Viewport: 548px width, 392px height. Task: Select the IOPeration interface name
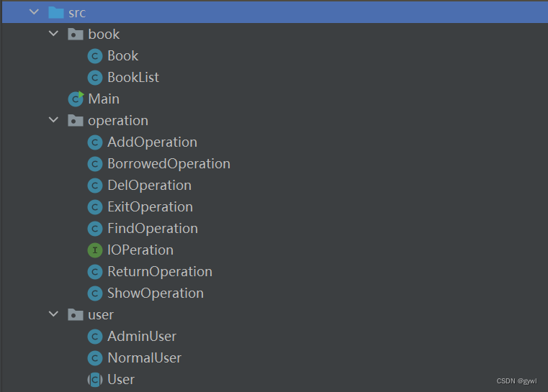140,250
